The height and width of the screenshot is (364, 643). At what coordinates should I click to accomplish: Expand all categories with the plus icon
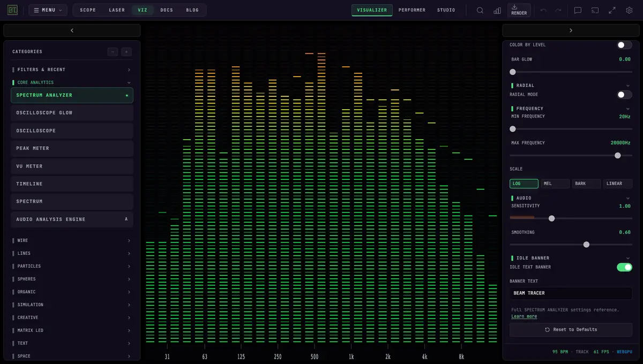pos(126,52)
